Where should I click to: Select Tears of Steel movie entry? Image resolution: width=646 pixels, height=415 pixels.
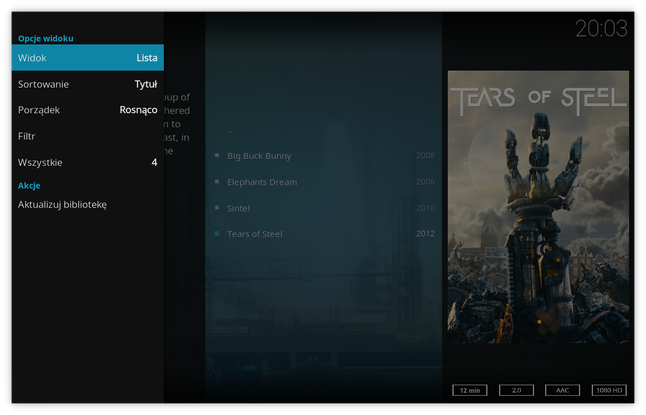pyautogui.click(x=324, y=234)
